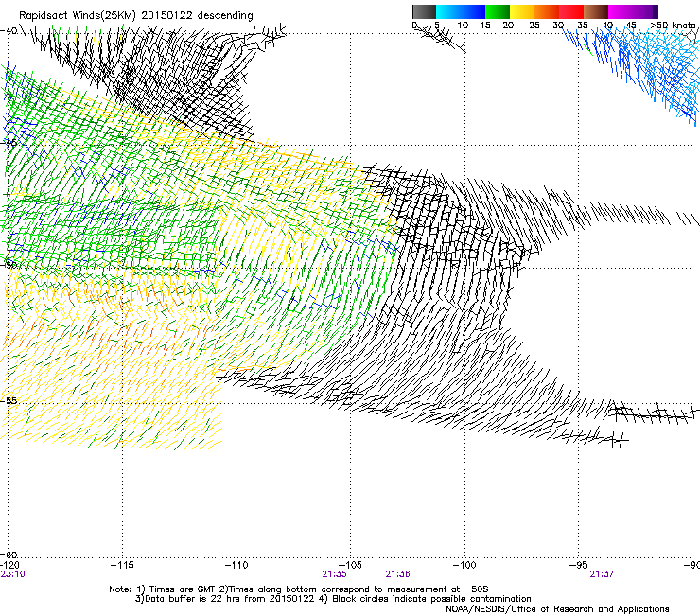Click the purple time stamp '23:10'
This screenshot has width=700, height=615.
click(x=12, y=574)
